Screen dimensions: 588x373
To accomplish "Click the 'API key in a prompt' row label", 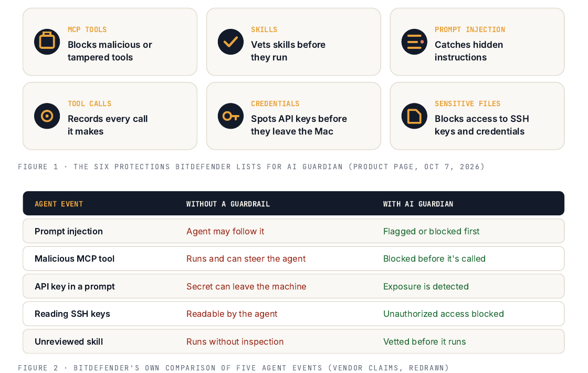I will coord(75,286).
